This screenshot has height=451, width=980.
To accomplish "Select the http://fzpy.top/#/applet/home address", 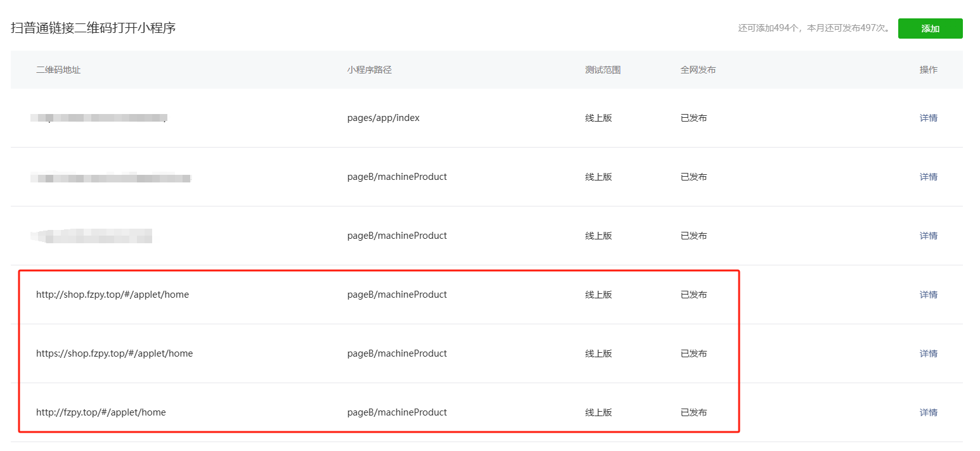I will [101, 412].
